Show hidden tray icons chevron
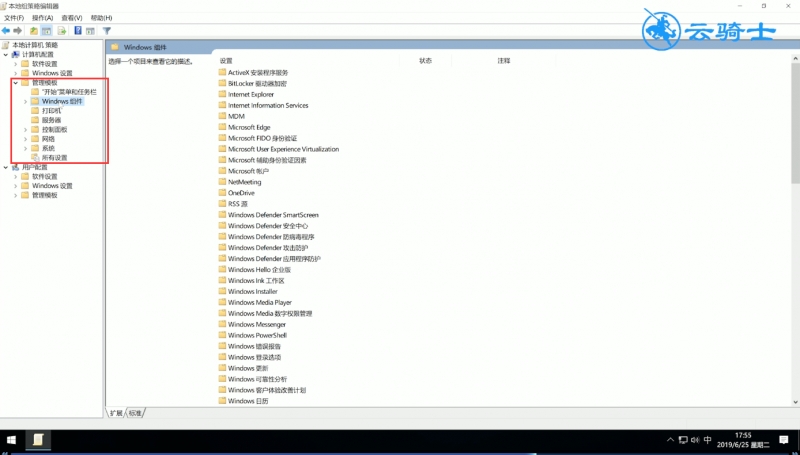The height and width of the screenshot is (455, 800). tap(670, 440)
